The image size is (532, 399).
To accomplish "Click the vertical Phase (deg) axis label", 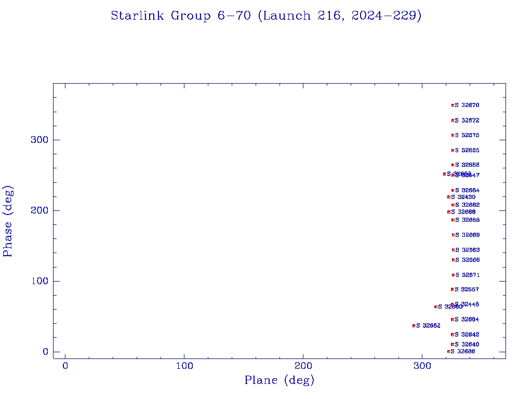I will pyautogui.click(x=8, y=221).
